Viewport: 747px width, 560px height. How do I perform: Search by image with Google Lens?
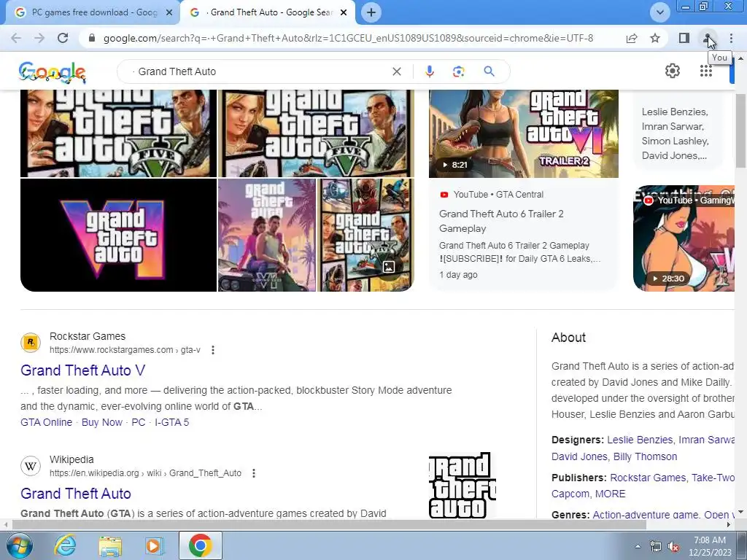click(458, 71)
